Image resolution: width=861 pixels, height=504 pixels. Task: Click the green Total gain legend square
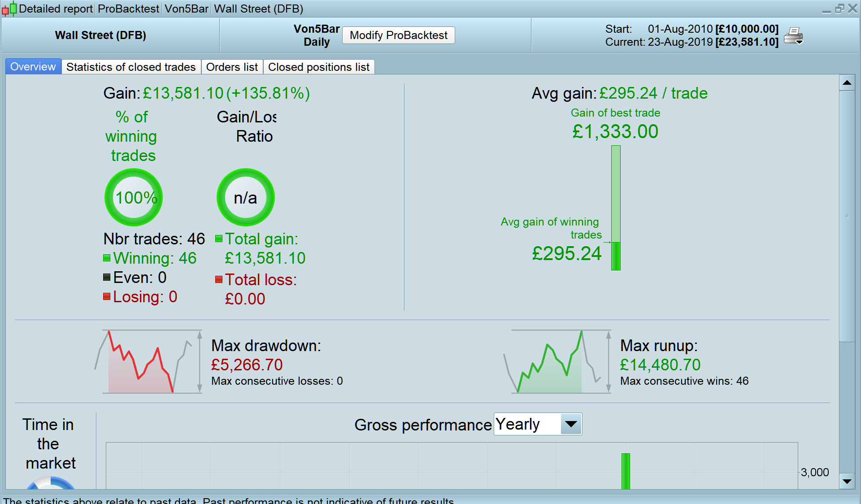click(219, 239)
